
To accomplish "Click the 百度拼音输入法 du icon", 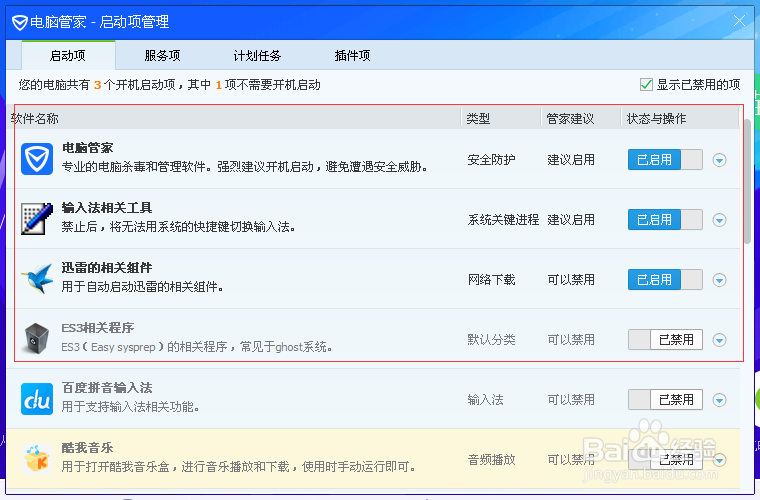I will (37, 399).
